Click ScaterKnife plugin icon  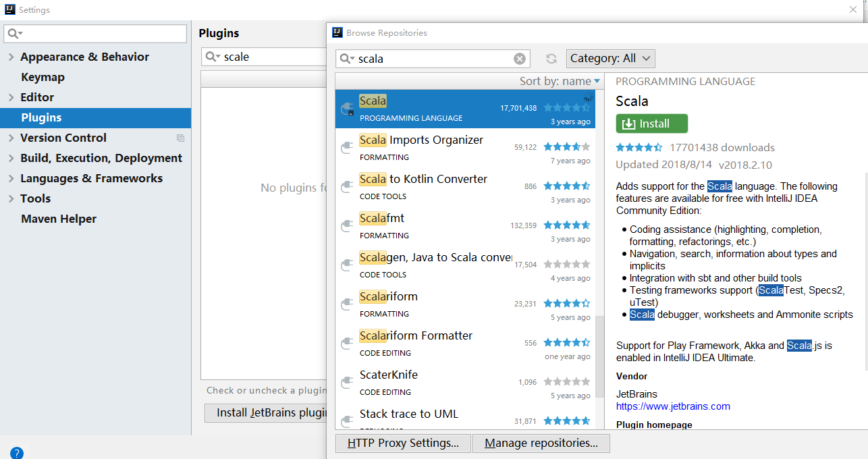[x=347, y=383]
